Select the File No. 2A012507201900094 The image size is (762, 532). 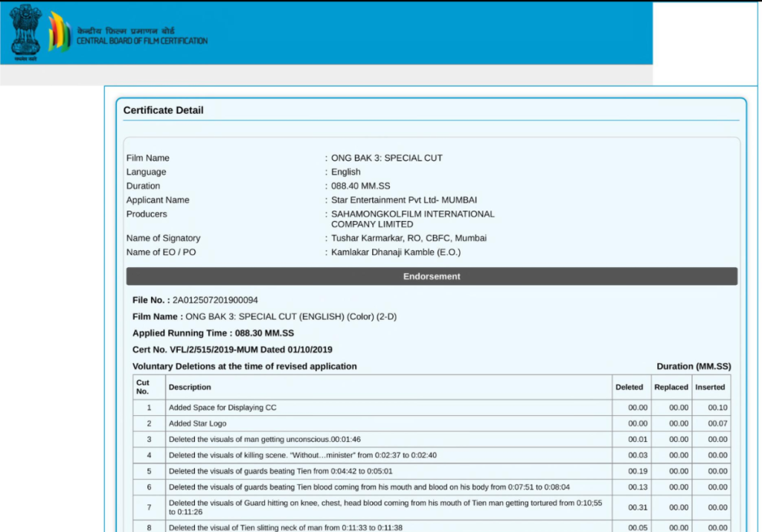195,301
